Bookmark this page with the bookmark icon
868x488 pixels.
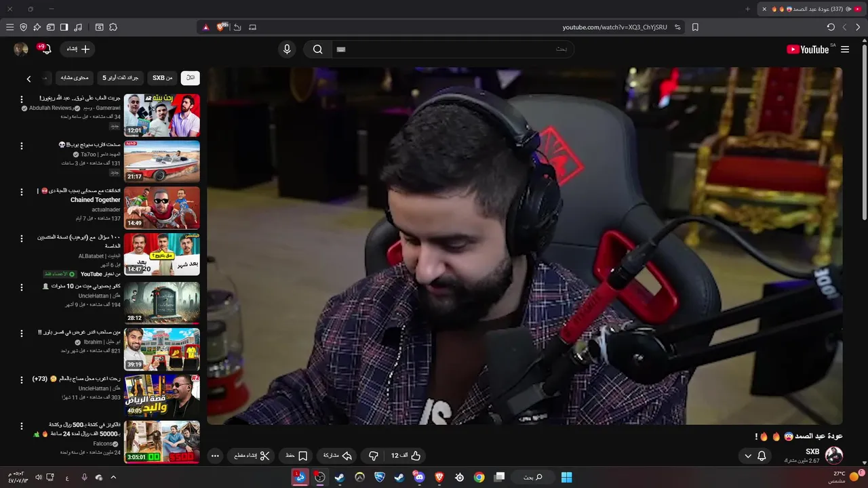pyautogui.click(x=695, y=27)
